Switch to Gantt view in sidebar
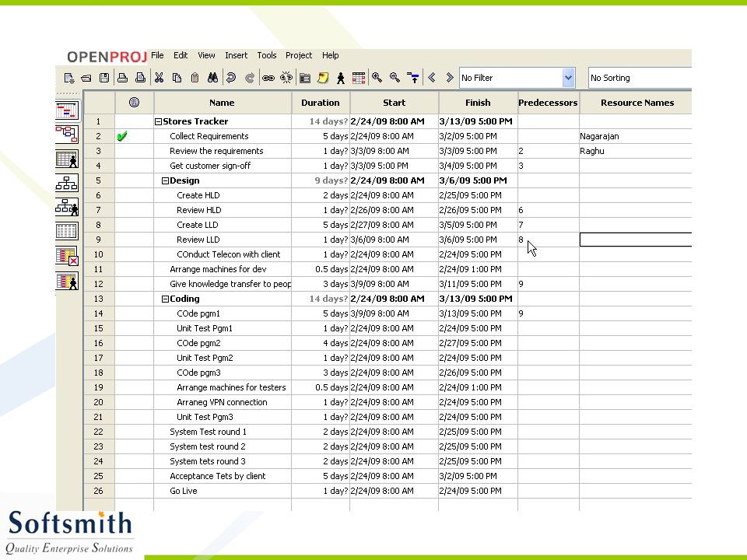This screenshot has height=560, width=747. tap(67, 111)
